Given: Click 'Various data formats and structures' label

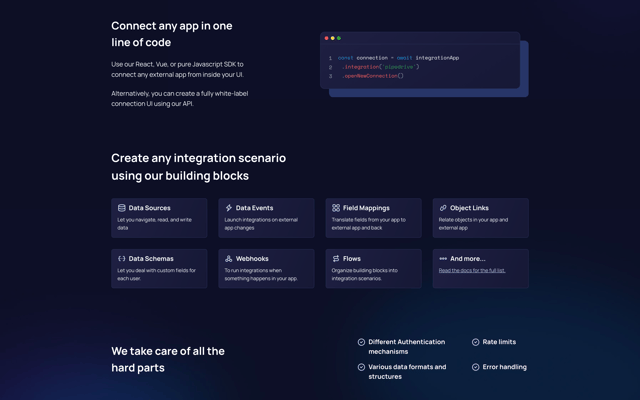Looking at the screenshot, I should [407, 371].
